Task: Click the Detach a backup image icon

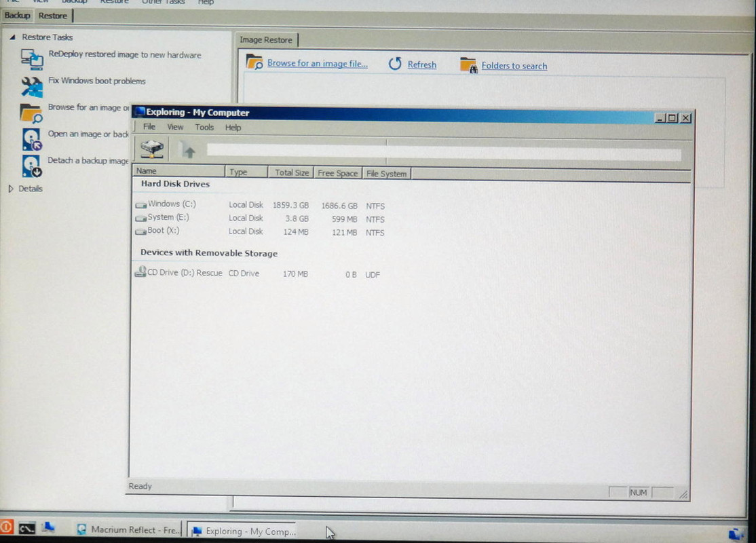Action: tap(32, 166)
